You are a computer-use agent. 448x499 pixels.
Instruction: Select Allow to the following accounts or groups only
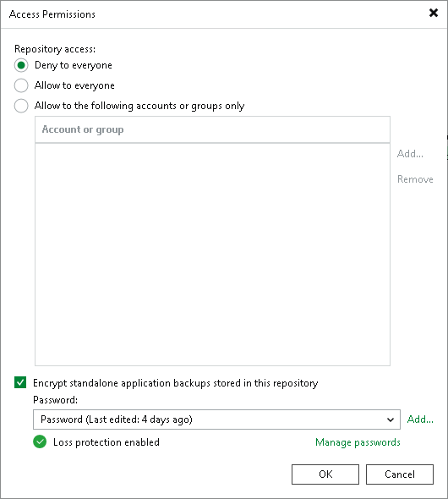click(21, 106)
